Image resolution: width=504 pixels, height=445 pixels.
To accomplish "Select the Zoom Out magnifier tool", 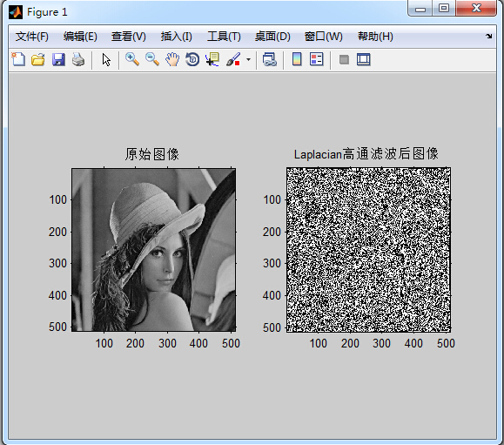I will click(152, 59).
